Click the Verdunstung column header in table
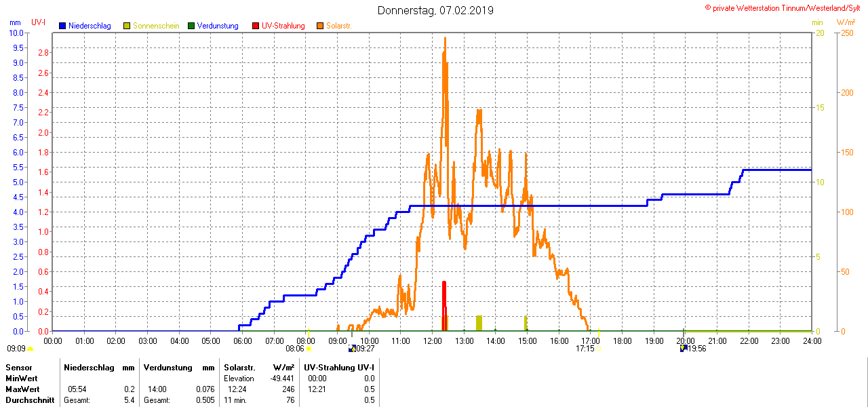The width and height of the screenshot is (868, 407). (167, 367)
